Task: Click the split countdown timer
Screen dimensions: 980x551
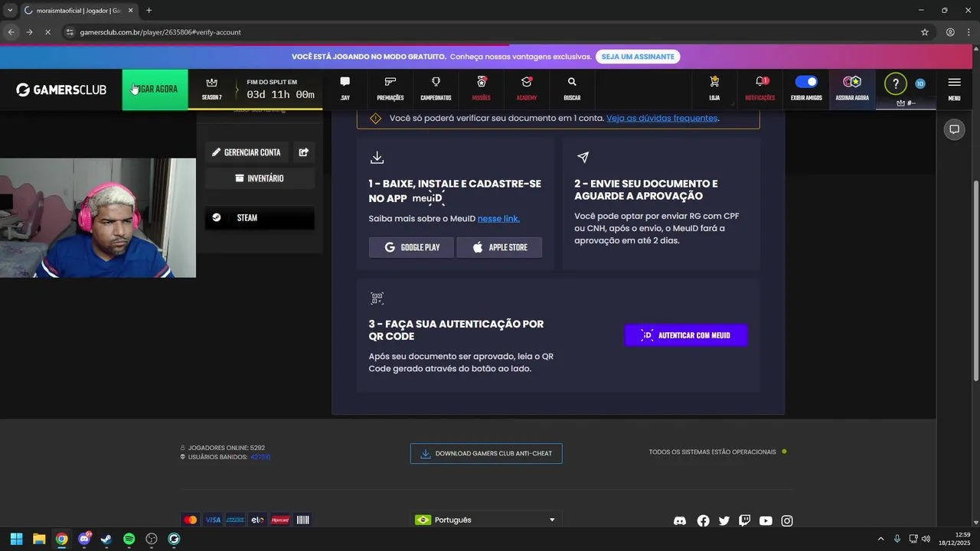Action: point(280,95)
